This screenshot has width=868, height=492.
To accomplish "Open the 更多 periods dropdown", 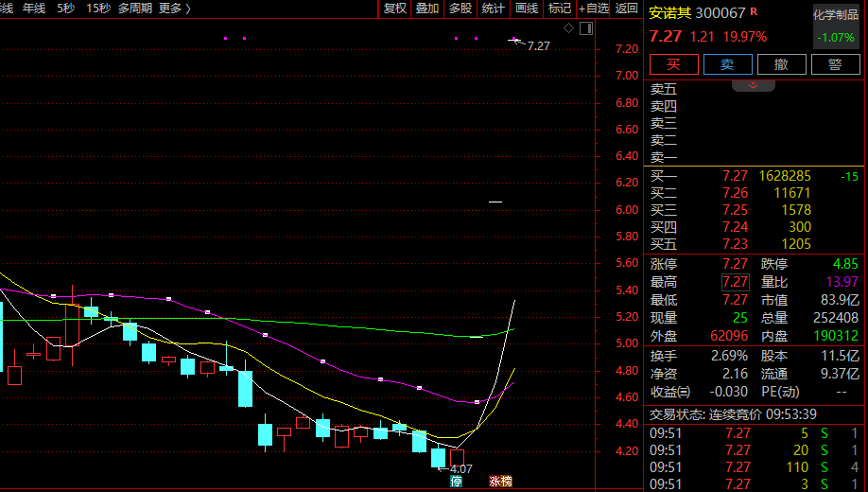I will tap(175, 9).
